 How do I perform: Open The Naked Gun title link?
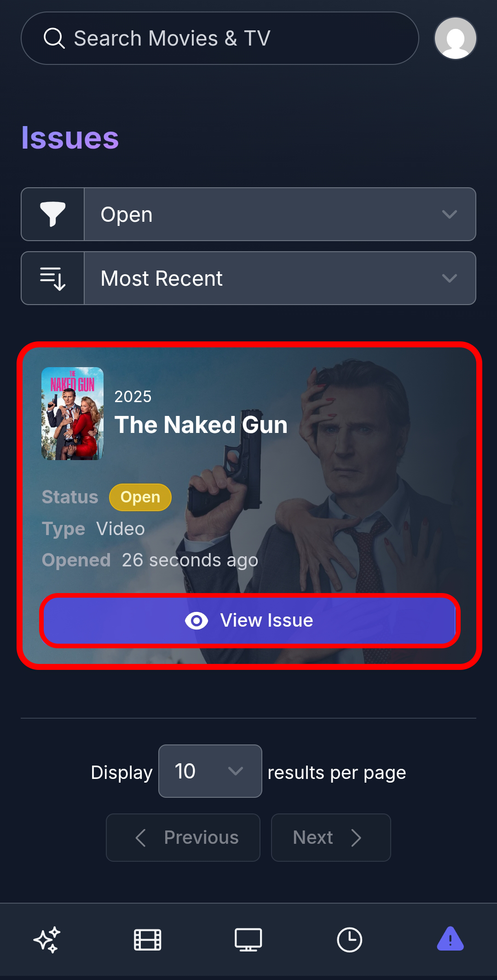pos(201,425)
